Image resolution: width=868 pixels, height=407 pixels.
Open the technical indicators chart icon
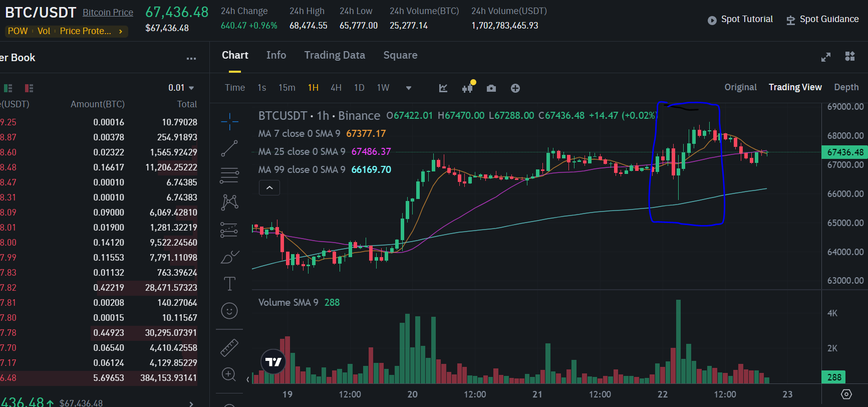click(x=443, y=88)
